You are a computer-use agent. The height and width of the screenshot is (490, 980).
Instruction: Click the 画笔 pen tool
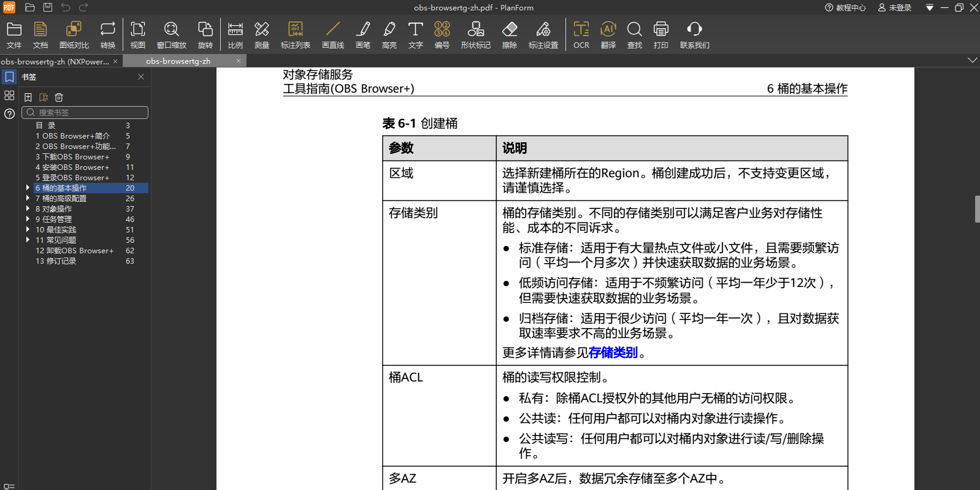363,35
